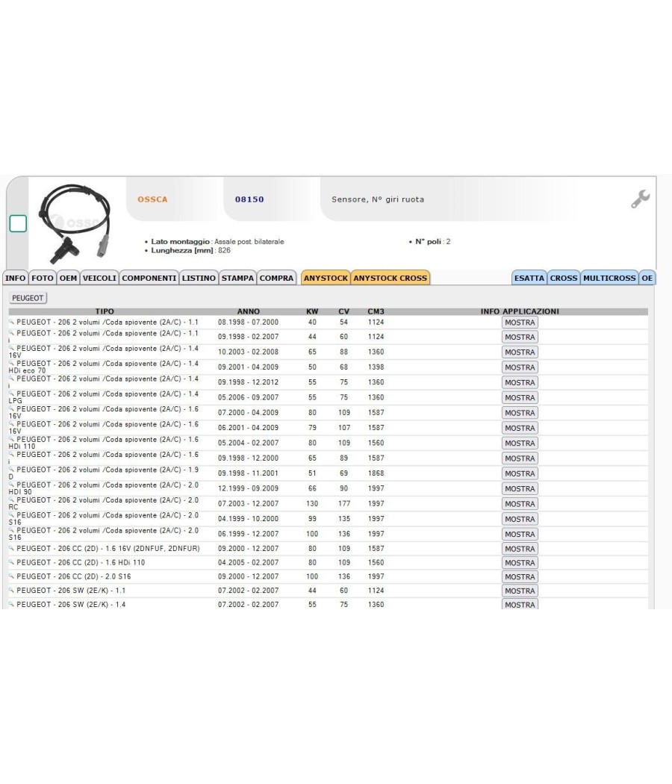Click article number 08150
The width and height of the screenshot is (672, 784).
point(249,199)
